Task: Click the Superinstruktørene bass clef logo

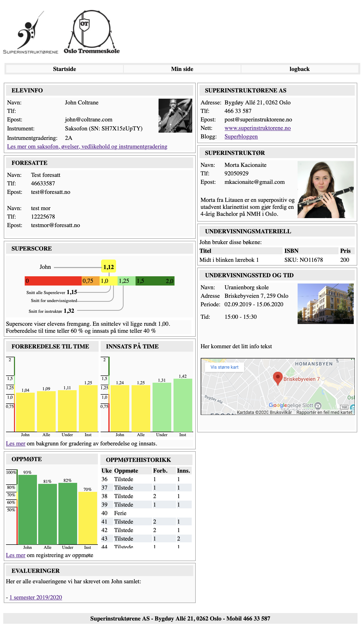Action: (30, 32)
